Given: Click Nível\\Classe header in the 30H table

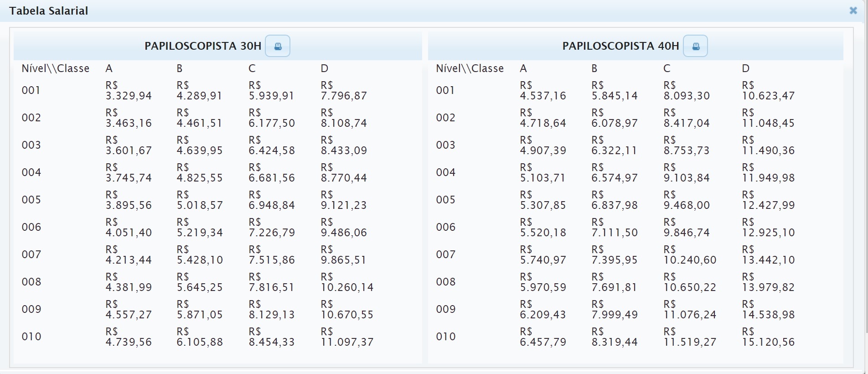Looking at the screenshot, I should [x=56, y=68].
